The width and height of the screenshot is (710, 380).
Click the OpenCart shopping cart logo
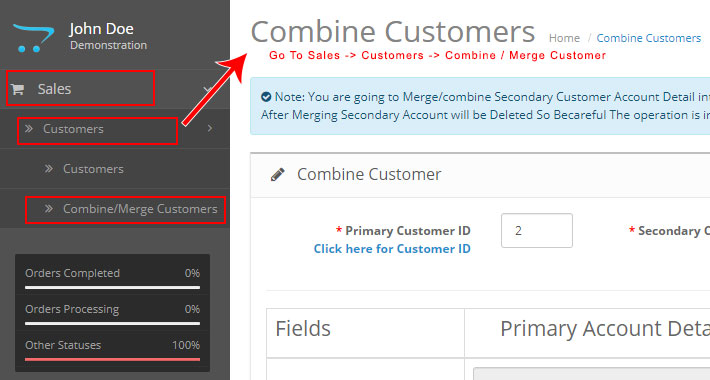(x=34, y=38)
